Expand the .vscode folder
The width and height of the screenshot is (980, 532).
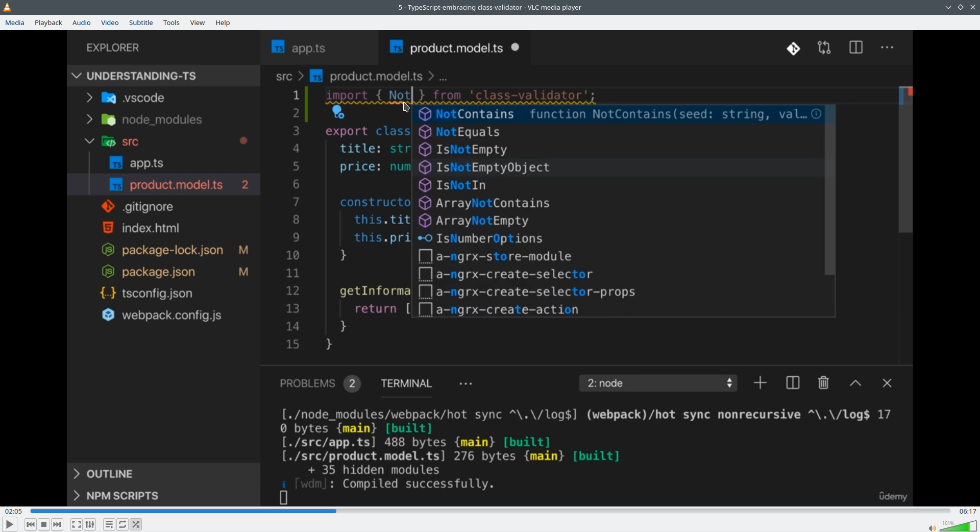(163, 98)
